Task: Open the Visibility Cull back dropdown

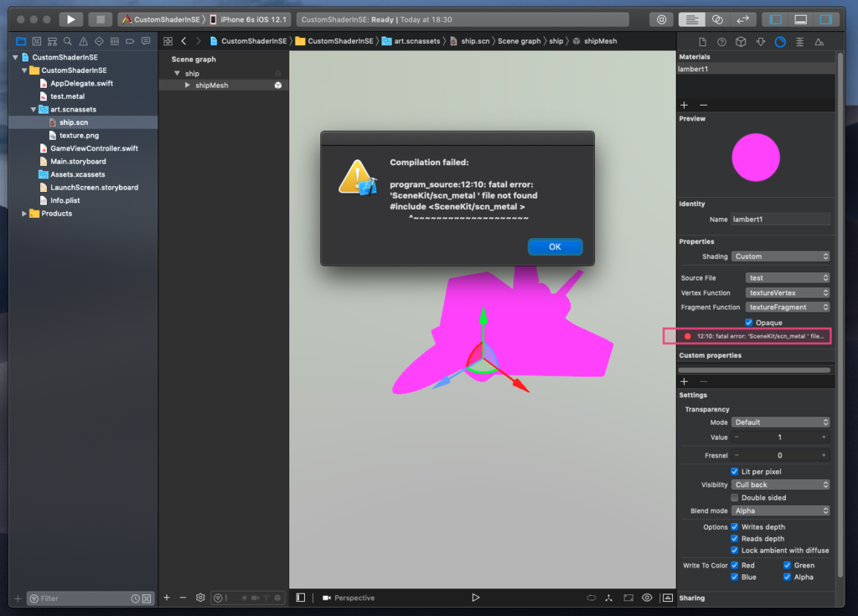Action: pyautogui.click(x=780, y=484)
